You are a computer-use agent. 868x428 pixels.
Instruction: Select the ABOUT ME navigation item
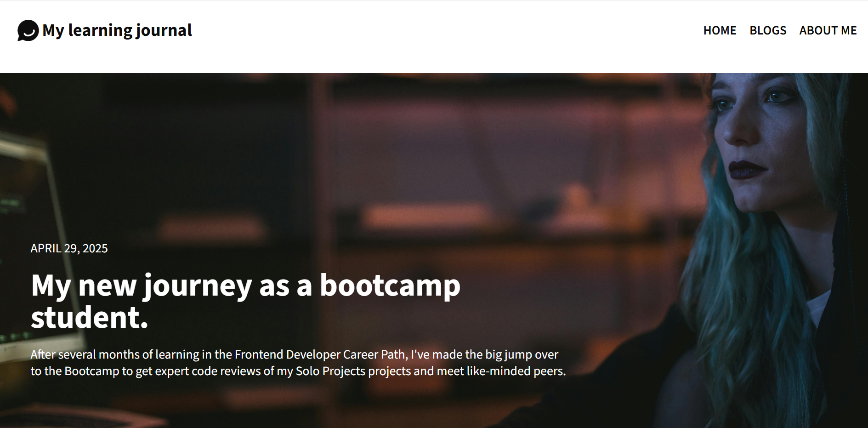click(828, 30)
